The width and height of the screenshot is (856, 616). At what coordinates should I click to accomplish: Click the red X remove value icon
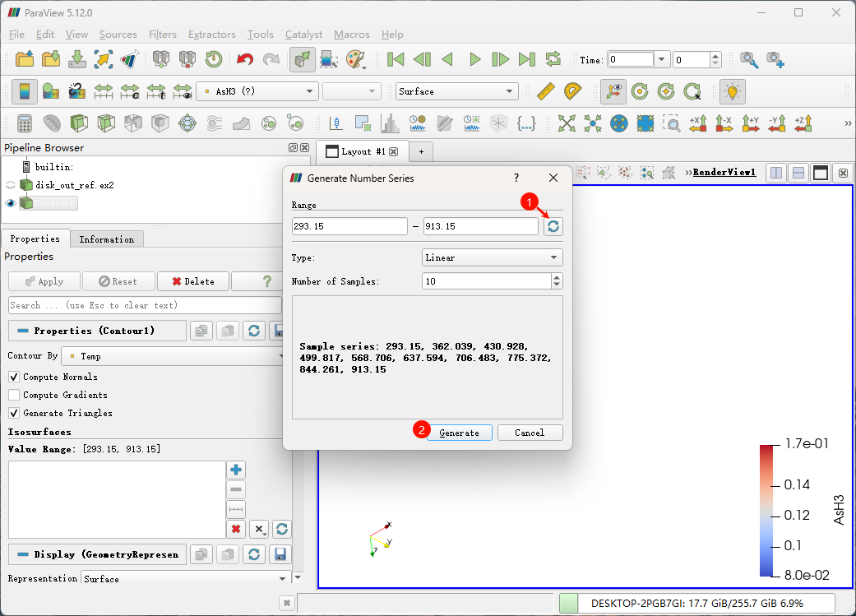(x=236, y=529)
